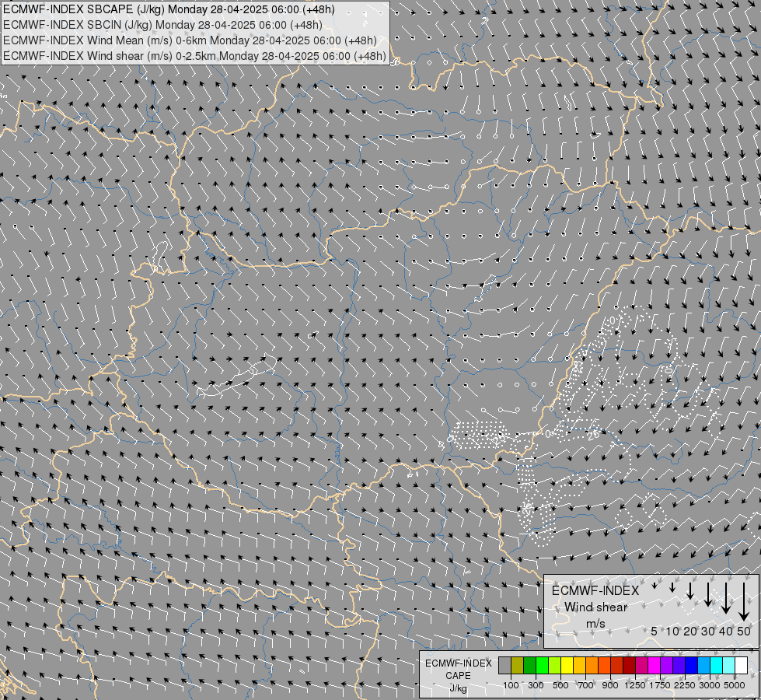The image size is (761, 700).
Task: Click the 'Wind shear' legend title
Action: [595, 607]
